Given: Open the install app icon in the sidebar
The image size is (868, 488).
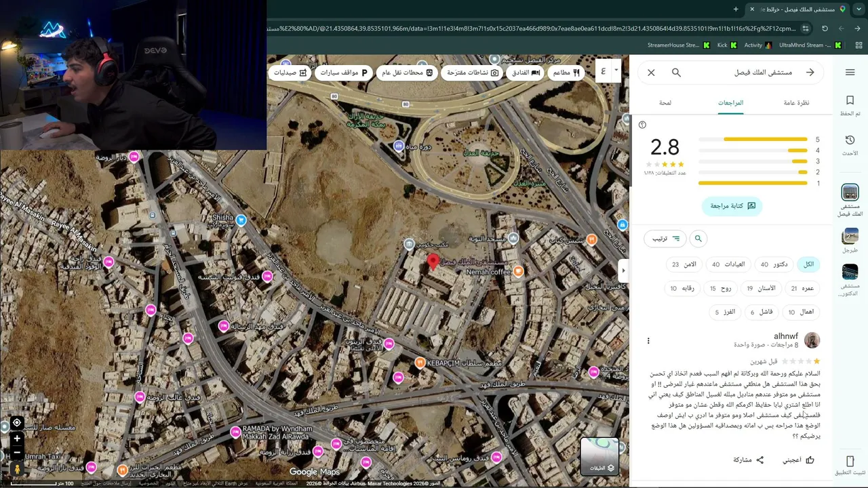Looking at the screenshot, I should pyautogui.click(x=850, y=462).
